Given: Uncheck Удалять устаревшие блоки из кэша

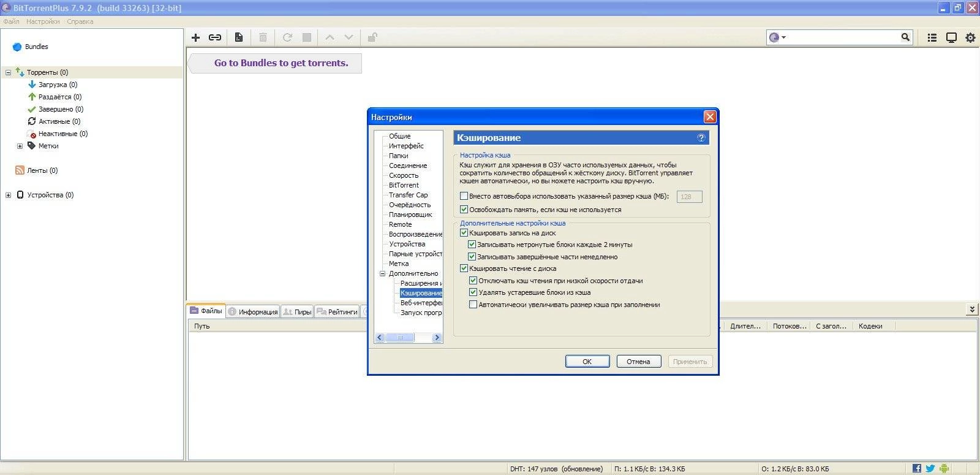Looking at the screenshot, I should pos(473,292).
